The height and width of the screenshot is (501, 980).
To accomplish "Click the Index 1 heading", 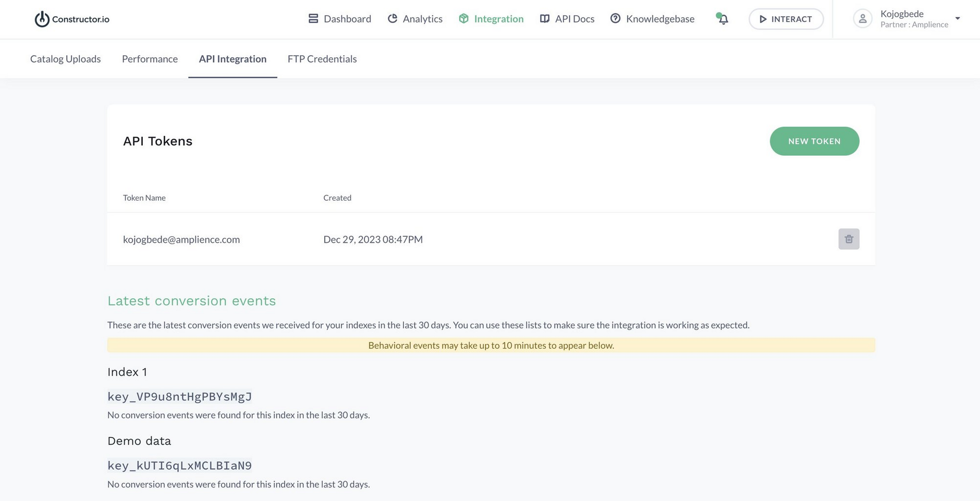I will tap(127, 372).
